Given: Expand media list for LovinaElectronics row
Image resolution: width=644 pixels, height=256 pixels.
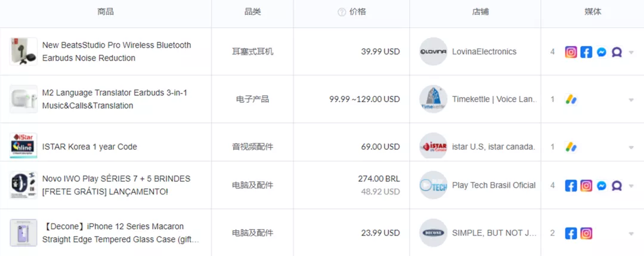Looking at the screenshot, I should [x=631, y=52].
